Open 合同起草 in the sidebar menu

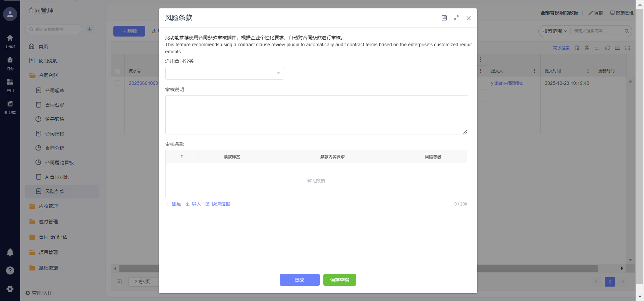coord(55,91)
